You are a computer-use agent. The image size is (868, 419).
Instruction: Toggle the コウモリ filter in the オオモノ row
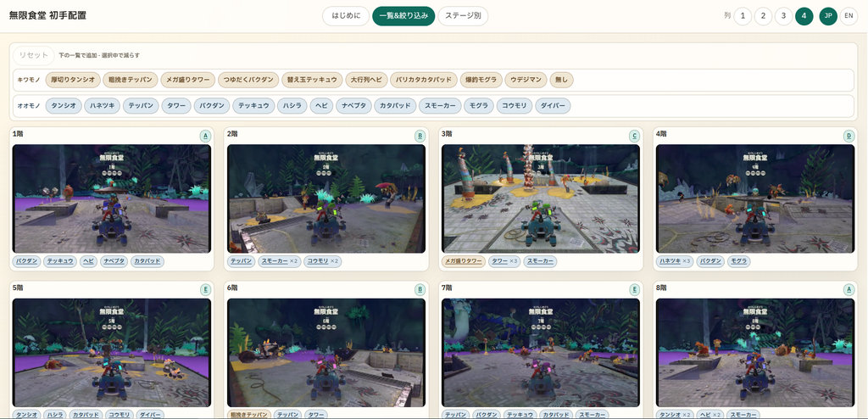(515, 106)
